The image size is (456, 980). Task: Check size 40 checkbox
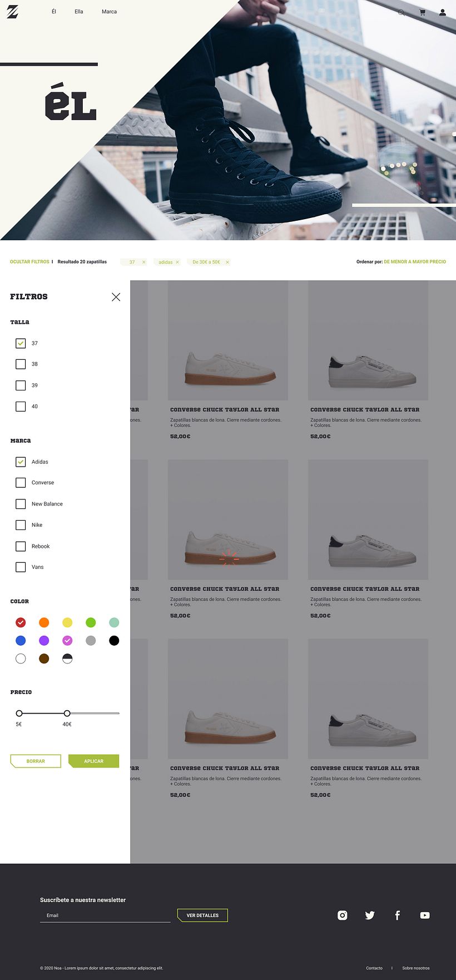click(21, 406)
